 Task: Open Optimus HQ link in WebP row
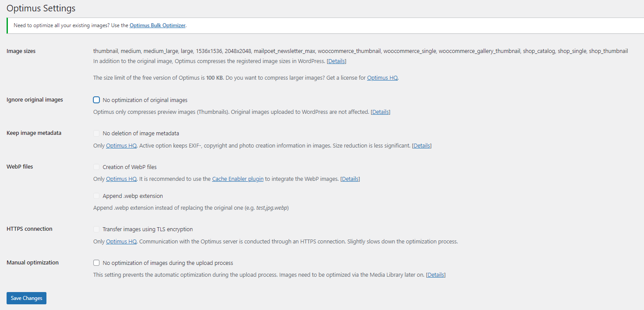(121, 179)
